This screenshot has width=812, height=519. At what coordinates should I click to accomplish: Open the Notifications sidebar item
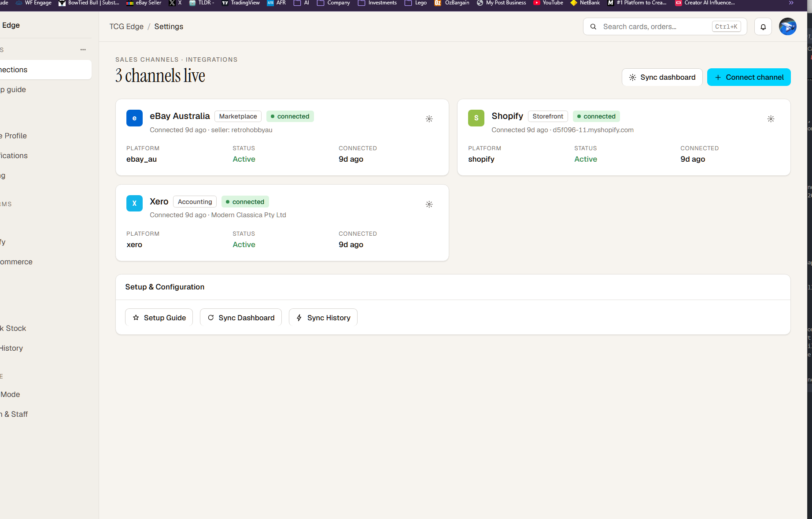pyautogui.click(x=46, y=156)
